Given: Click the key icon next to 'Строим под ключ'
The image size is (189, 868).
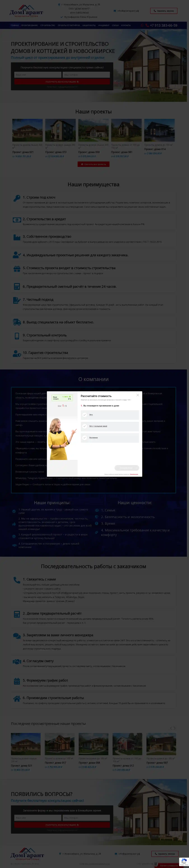Looking at the screenshot, I should tap(17, 198).
